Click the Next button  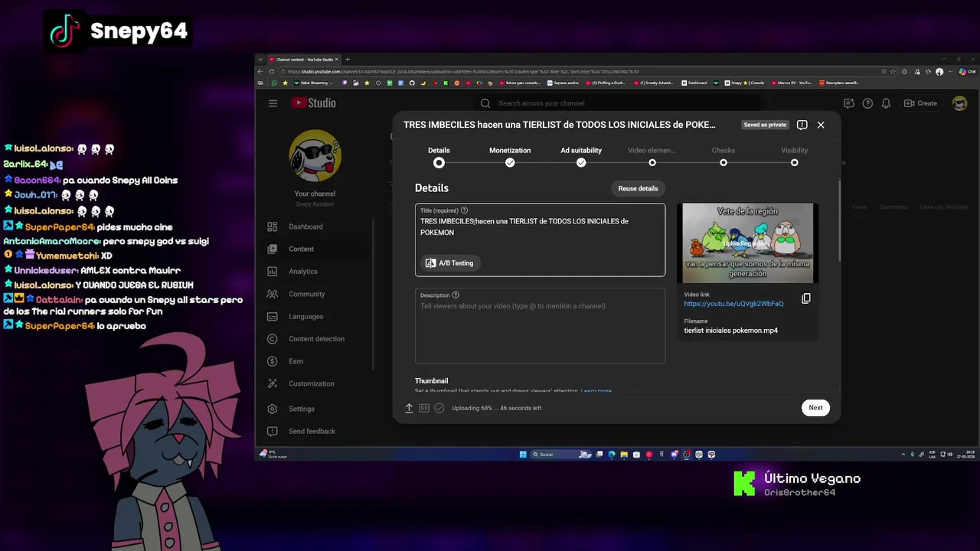coord(815,408)
